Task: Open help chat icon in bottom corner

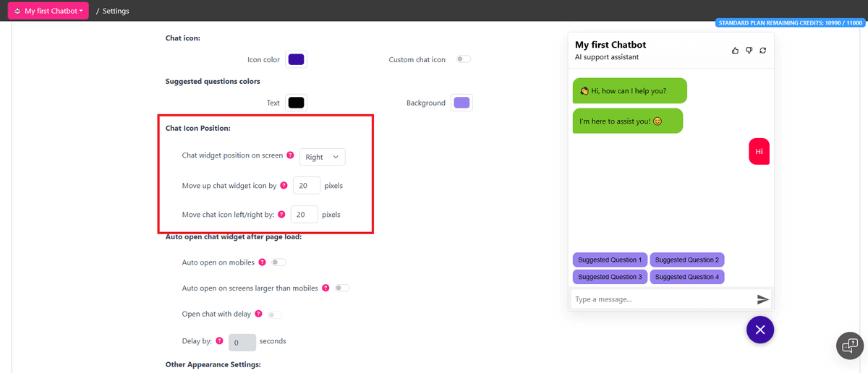Action: 850,345
